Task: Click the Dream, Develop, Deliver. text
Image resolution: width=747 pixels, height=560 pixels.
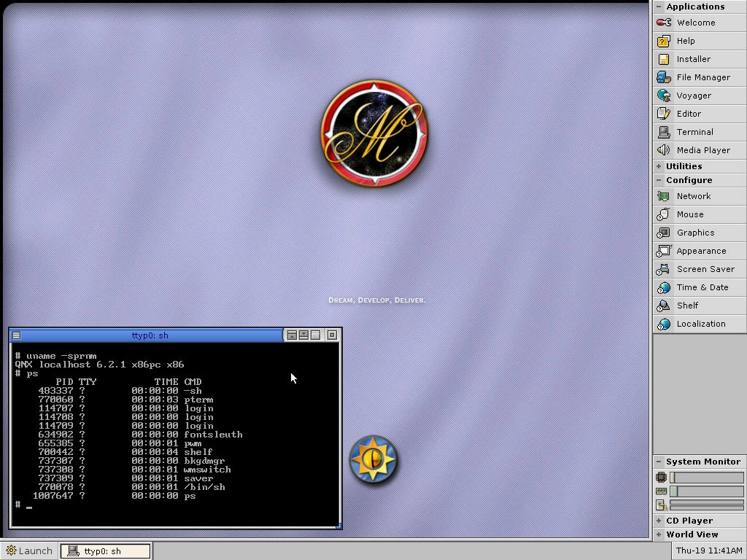Action: [377, 300]
